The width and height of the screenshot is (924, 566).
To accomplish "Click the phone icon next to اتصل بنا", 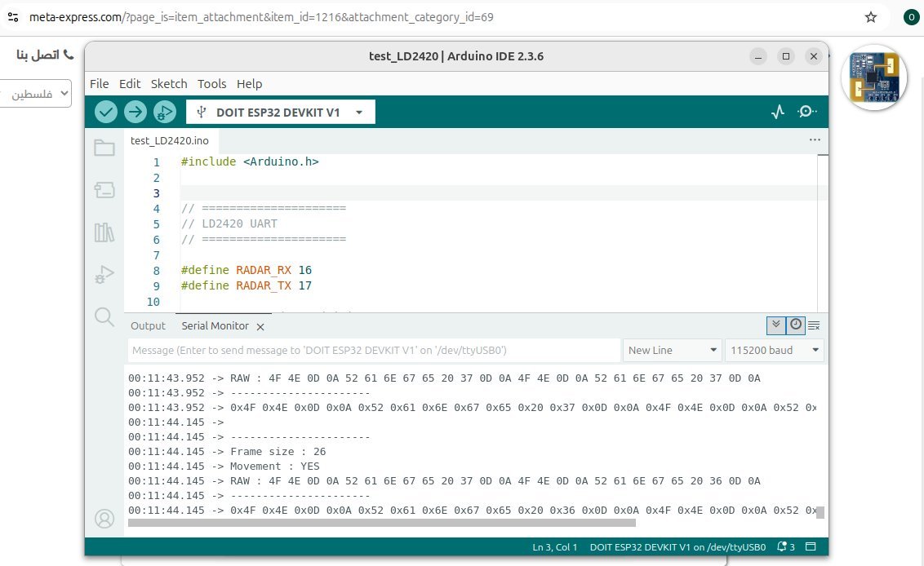I will pos(69,54).
